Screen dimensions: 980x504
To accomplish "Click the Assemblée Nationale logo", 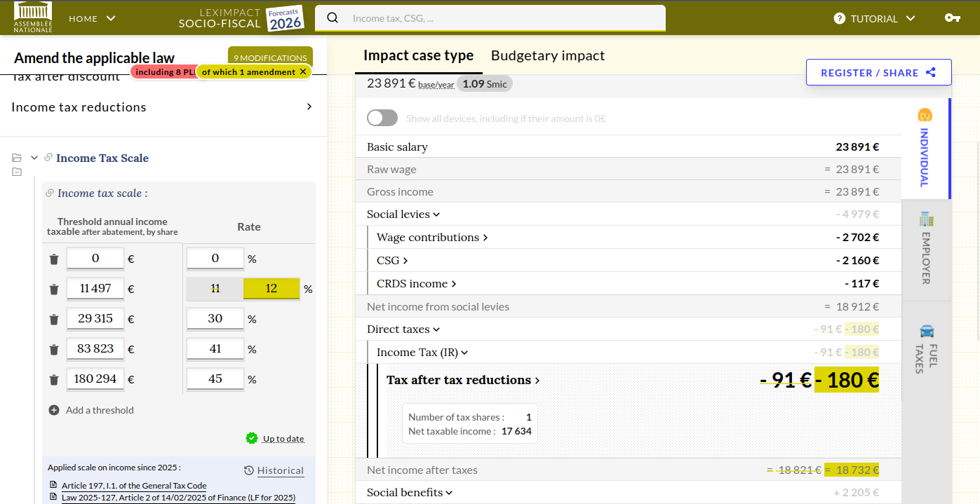I will point(32,18).
